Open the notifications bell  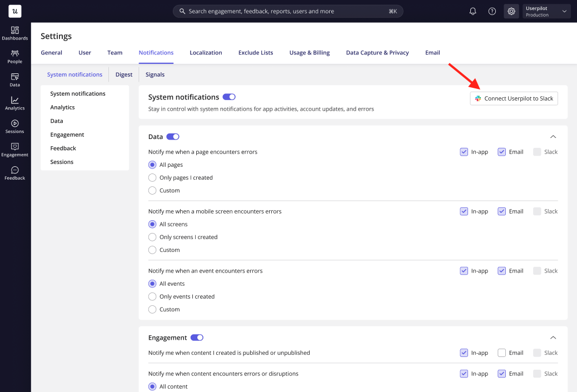click(473, 12)
